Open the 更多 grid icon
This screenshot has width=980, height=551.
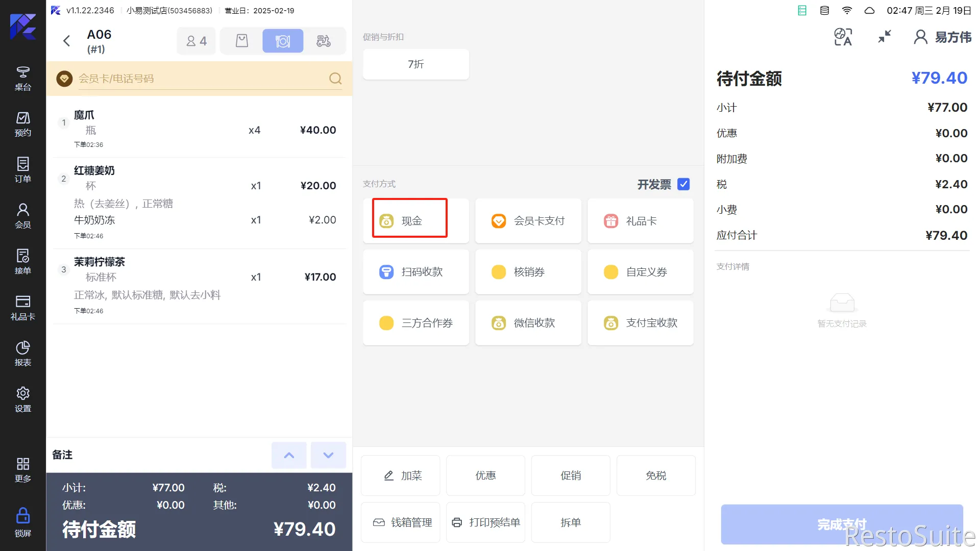[x=23, y=470]
